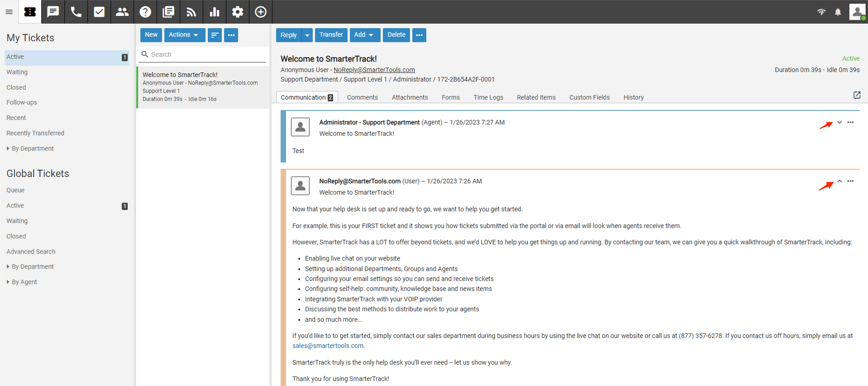Click the Transfer button
868x386 pixels.
pos(331,35)
